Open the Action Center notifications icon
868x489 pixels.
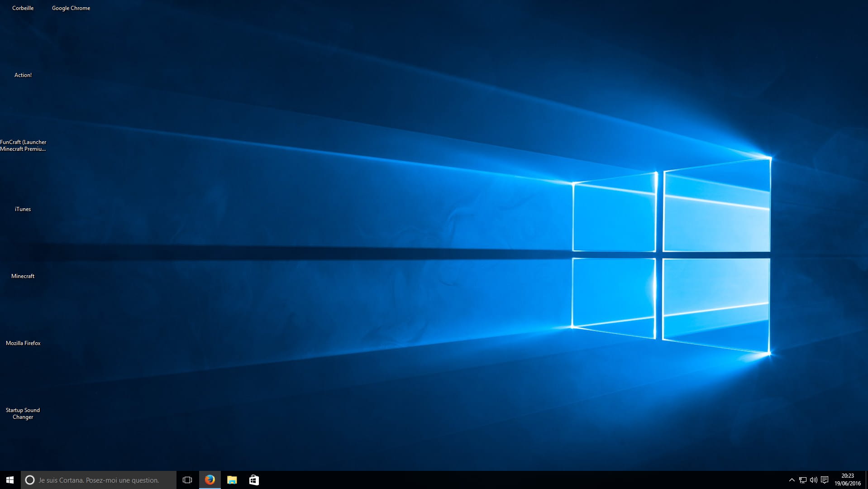825,480
